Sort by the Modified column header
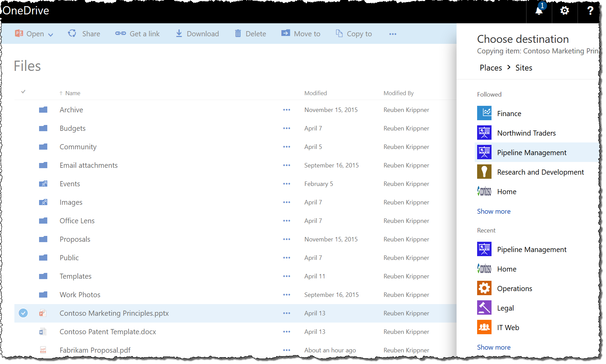Viewport: 606px width, 364px height. 315,93
